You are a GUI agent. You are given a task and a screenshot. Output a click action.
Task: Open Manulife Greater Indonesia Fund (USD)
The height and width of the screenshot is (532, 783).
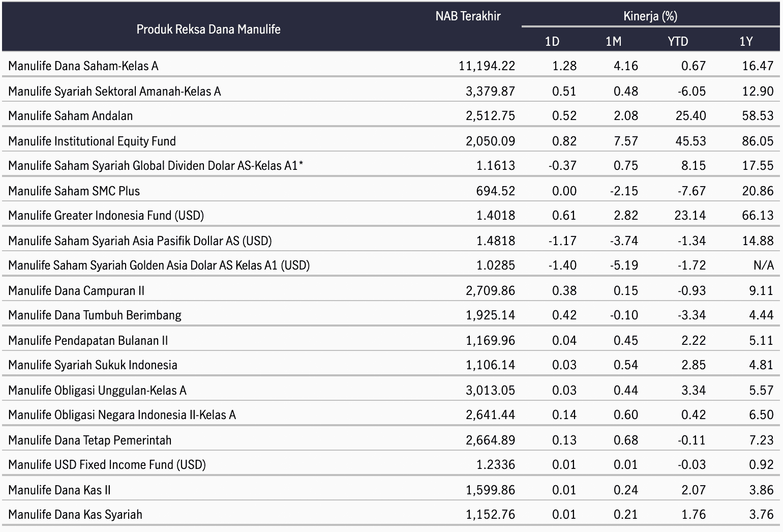[x=106, y=216]
